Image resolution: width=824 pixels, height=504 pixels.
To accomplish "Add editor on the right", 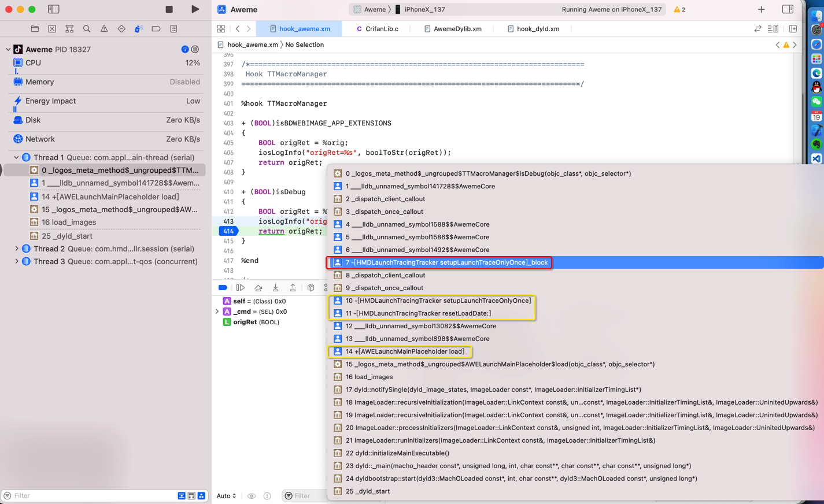I will tap(793, 29).
